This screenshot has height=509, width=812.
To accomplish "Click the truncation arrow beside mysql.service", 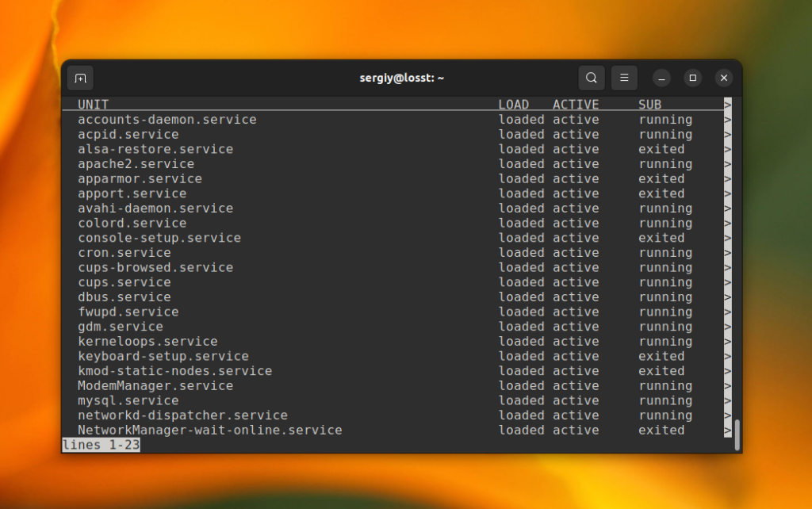I will tap(728, 400).
